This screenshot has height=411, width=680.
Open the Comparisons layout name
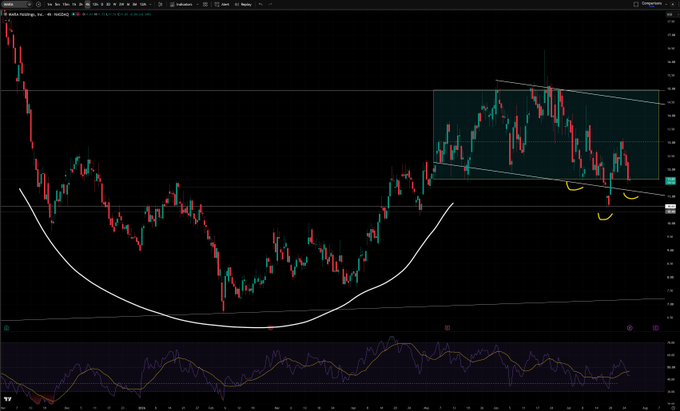(652, 3)
